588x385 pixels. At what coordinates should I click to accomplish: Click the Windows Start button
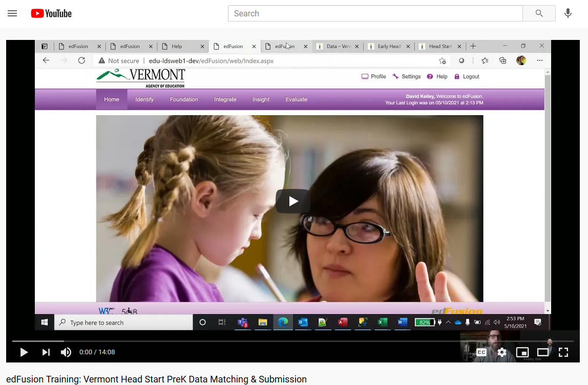pyautogui.click(x=44, y=323)
